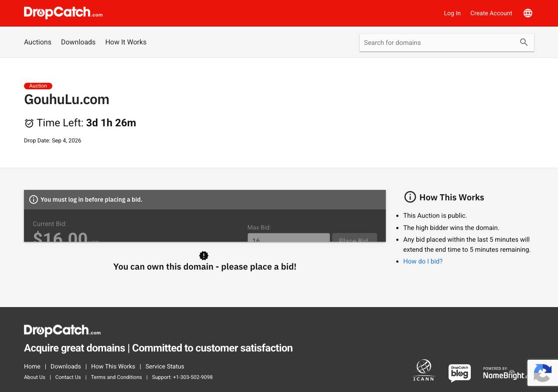Click the red Auction badge
Image resolution: width=558 pixels, height=392 pixels.
38,86
